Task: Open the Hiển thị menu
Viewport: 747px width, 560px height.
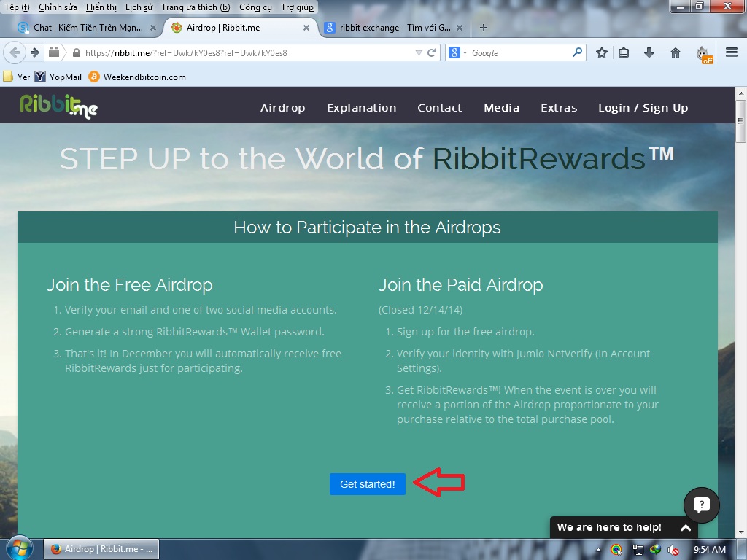Action: (x=101, y=7)
